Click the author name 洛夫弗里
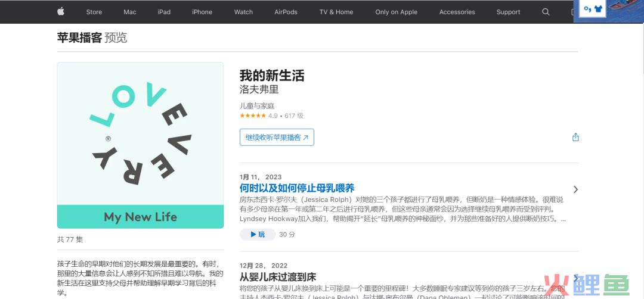This screenshot has width=644, height=299. [x=259, y=89]
